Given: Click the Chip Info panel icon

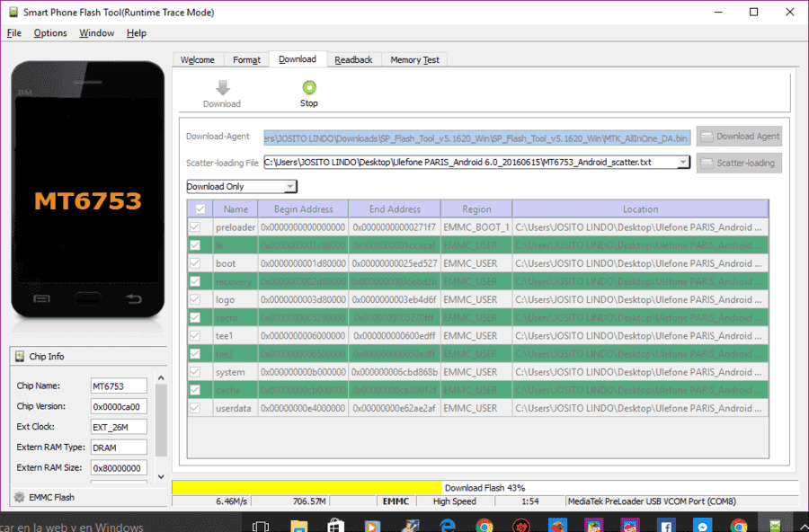Looking at the screenshot, I should click(x=20, y=357).
